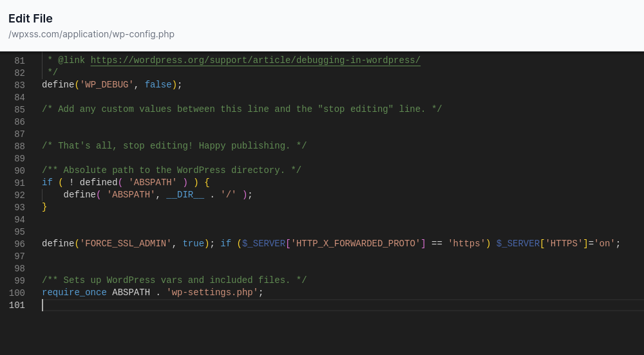Image resolution: width=644 pixels, height=355 pixels.
Task: Select 'FORCE_SSL_ADMIN' string on line 96
Action: (x=126, y=244)
